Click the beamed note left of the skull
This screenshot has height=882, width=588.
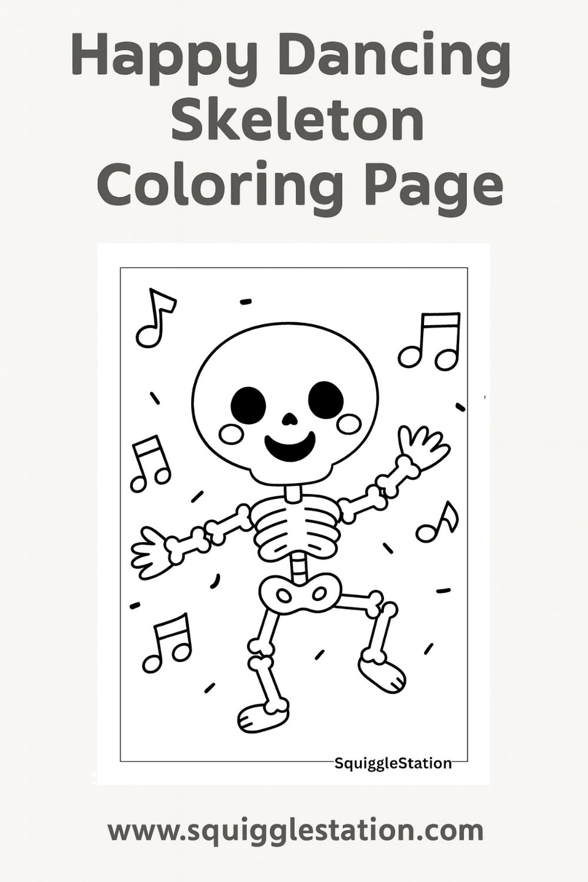[150, 463]
